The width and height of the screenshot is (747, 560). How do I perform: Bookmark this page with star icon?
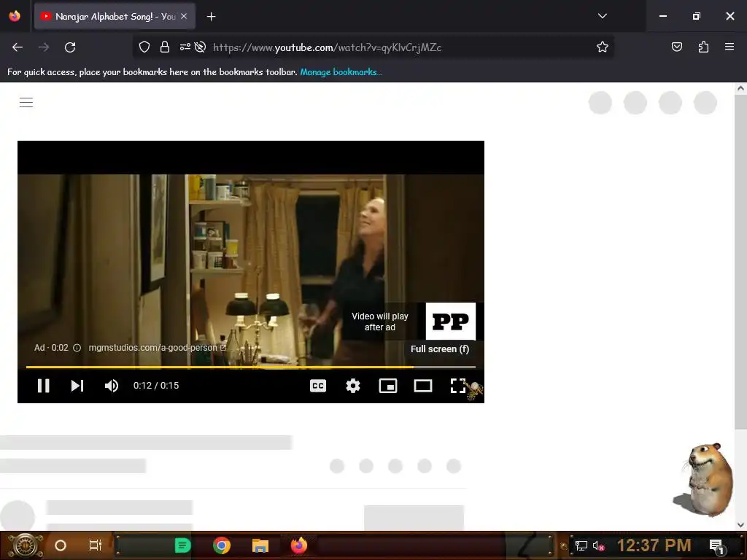click(x=602, y=47)
